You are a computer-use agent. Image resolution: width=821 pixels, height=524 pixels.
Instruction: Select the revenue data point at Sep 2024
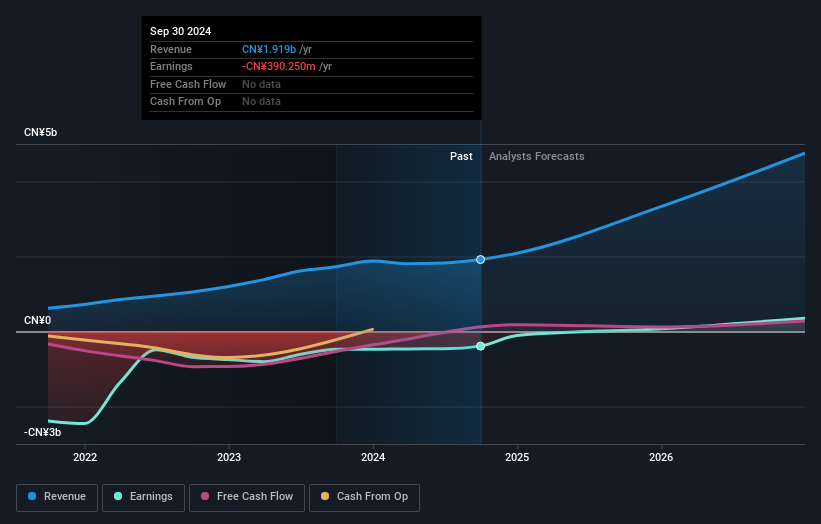click(x=481, y=260)
